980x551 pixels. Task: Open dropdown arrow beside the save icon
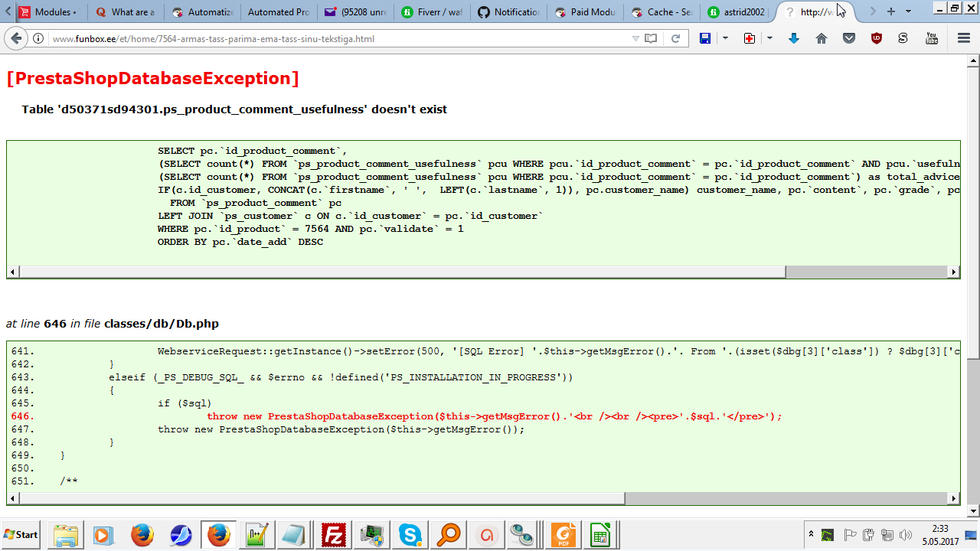coord(725,38)
